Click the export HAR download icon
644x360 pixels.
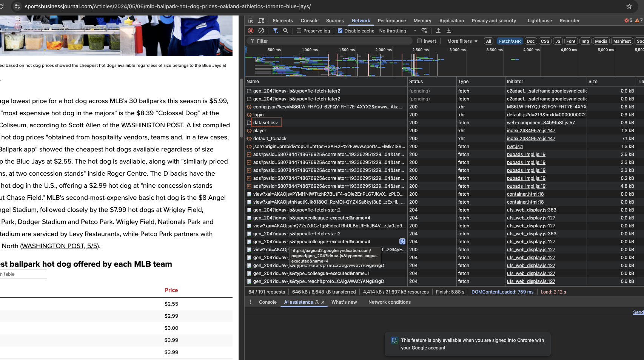point(449,31)
